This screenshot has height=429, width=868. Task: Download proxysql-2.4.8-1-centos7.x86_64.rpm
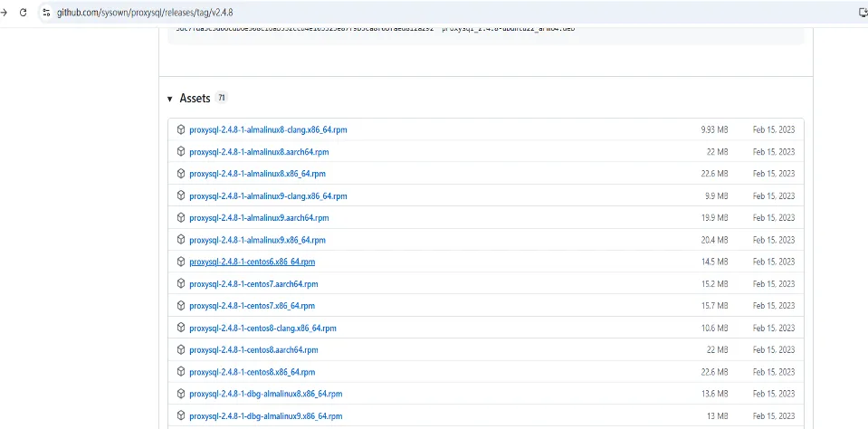[x=252, y=306]
